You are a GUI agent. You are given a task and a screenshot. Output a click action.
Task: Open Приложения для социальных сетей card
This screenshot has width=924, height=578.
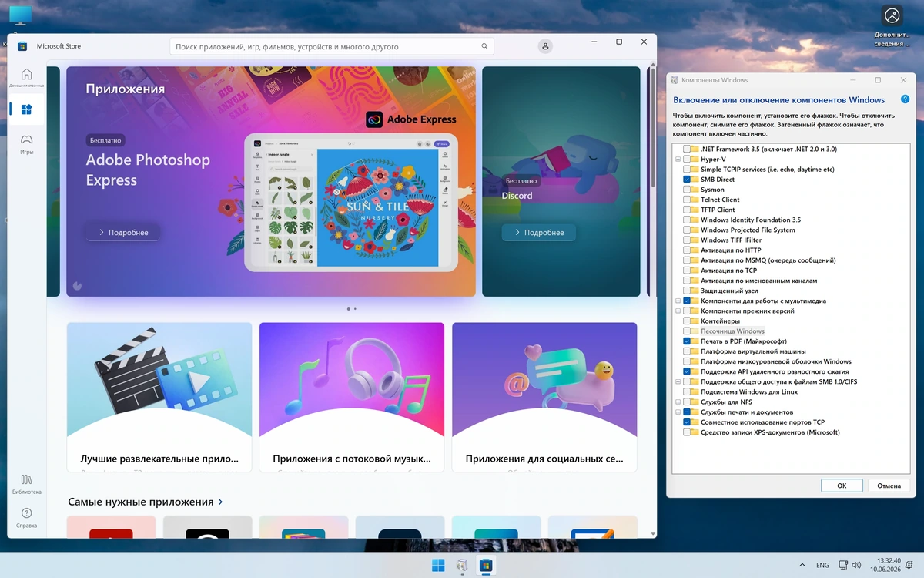[544, 397]
